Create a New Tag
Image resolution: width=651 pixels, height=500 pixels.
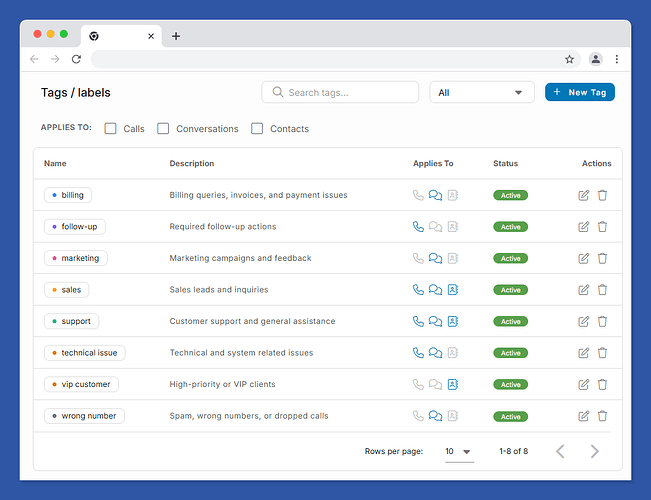pos(580,92)
